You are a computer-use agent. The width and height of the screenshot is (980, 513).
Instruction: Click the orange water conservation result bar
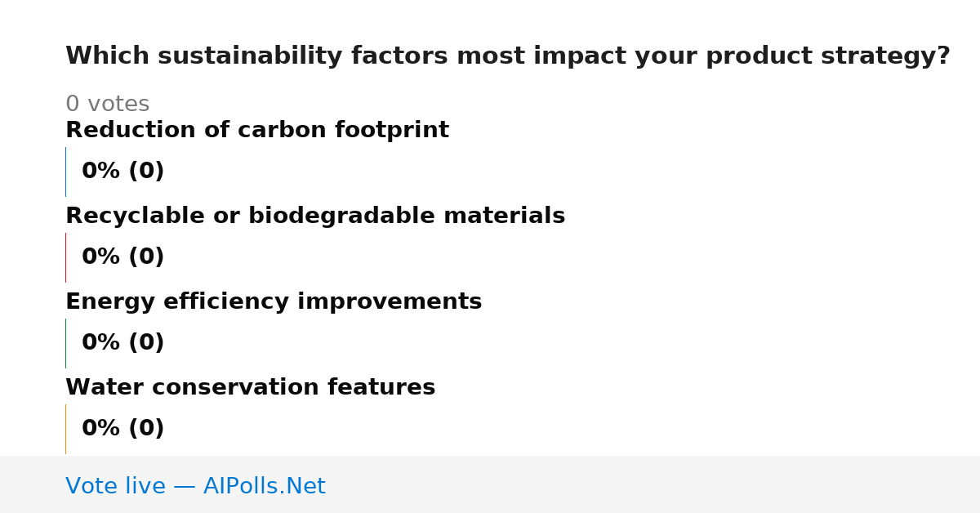[65, 429]
